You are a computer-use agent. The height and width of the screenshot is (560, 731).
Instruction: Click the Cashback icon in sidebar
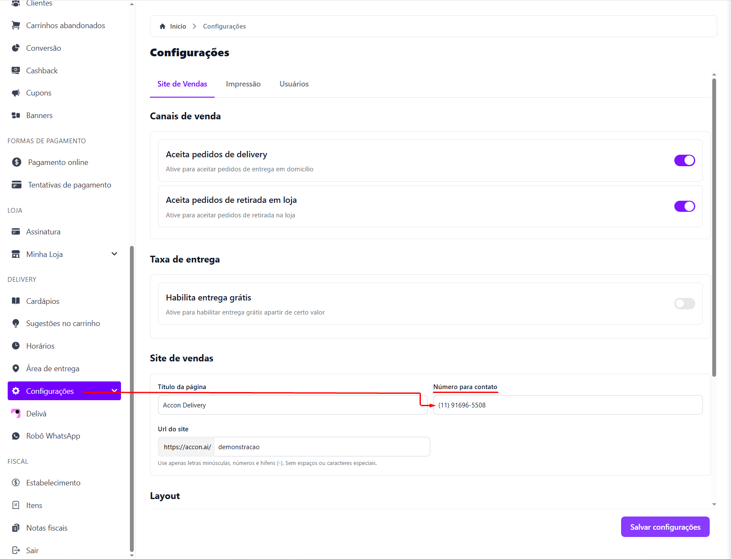click(x=16, y=70)
